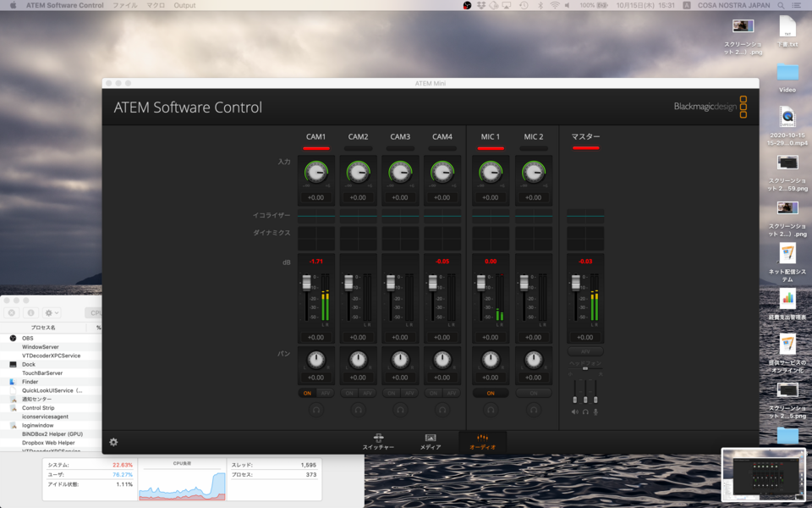Switch to the メディア tab
Image resolution: width=812 pixels, height=508 pixels.
(x=431, y=441)
